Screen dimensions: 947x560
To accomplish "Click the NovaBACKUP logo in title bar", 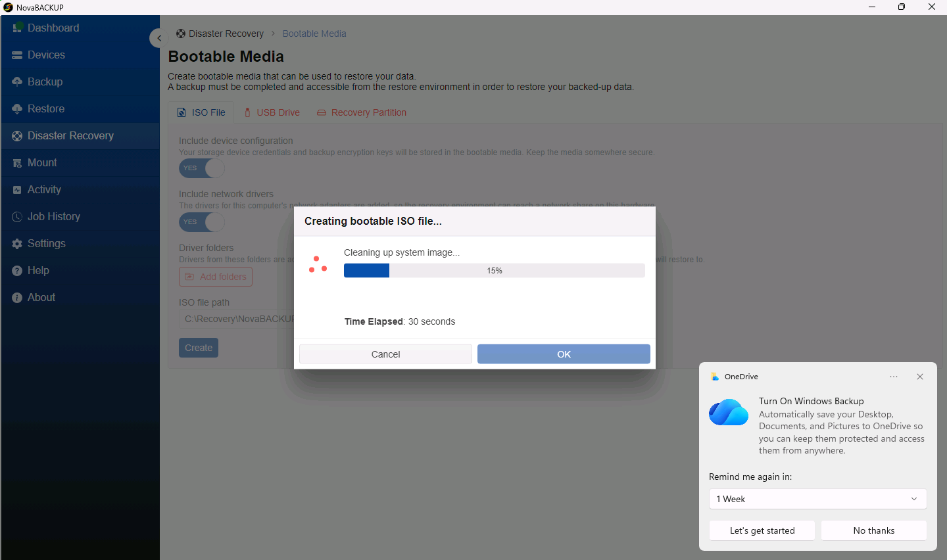I will [x=8, y=7].
